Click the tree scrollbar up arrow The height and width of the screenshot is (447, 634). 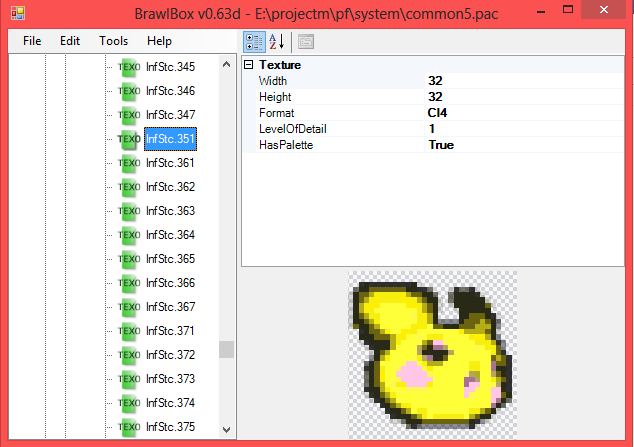(226, 64)
